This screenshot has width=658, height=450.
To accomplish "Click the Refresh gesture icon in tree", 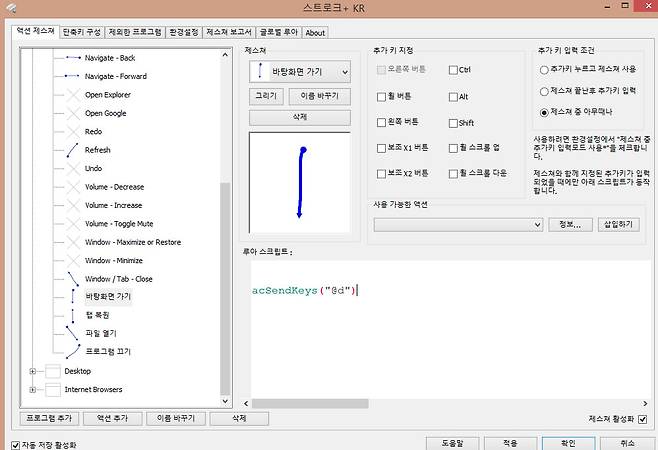I will pyautogui.click(x=72, y=150).
